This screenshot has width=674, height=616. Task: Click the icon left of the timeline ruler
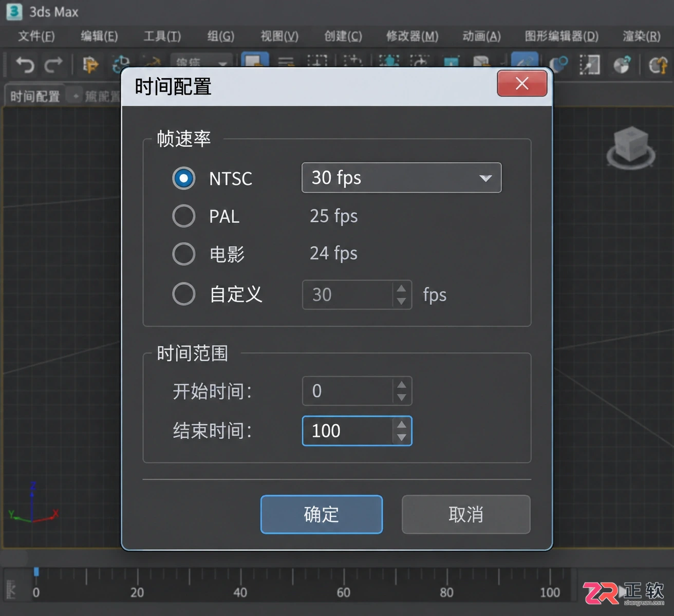(x=11, y=589)
